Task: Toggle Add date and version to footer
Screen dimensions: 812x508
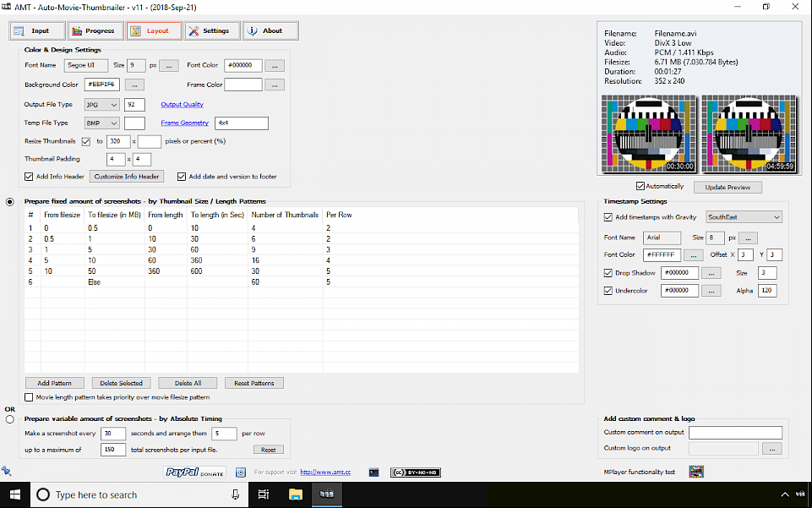Action: coord(182,177)
